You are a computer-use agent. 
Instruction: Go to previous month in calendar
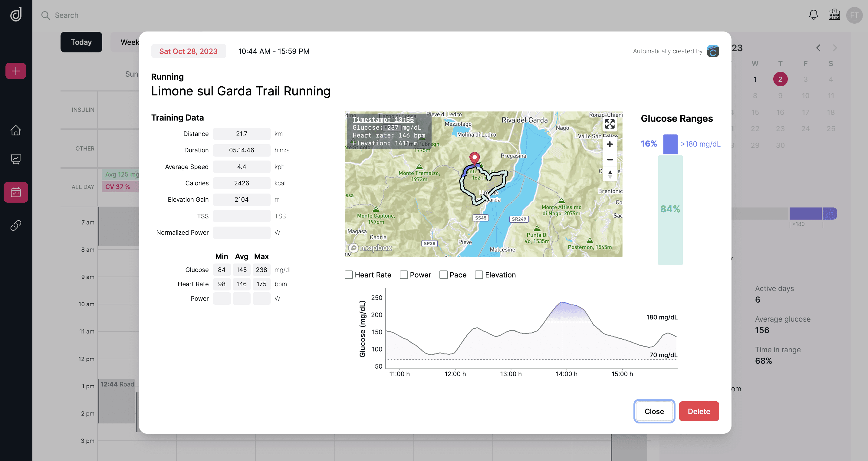[x=818, y=48]
